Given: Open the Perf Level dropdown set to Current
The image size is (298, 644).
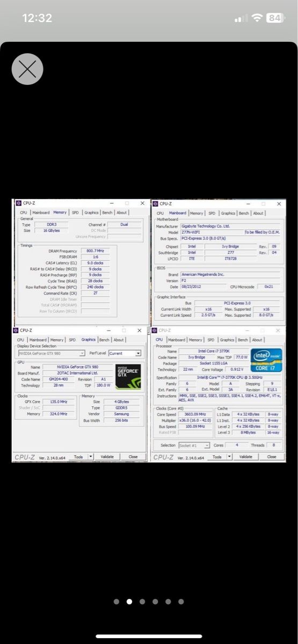Looking at the screenshot, I should tap(125, 353).
